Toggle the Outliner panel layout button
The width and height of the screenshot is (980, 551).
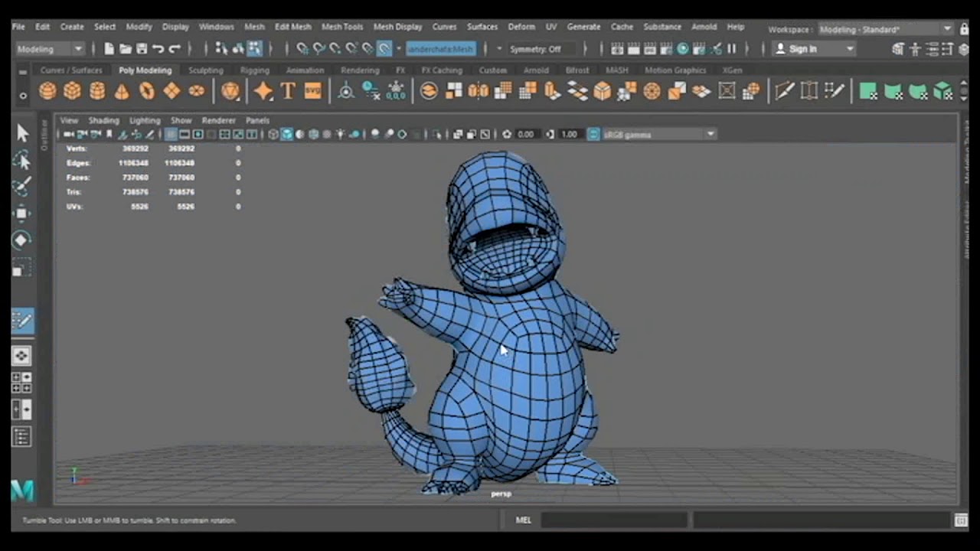pos(21,437)
